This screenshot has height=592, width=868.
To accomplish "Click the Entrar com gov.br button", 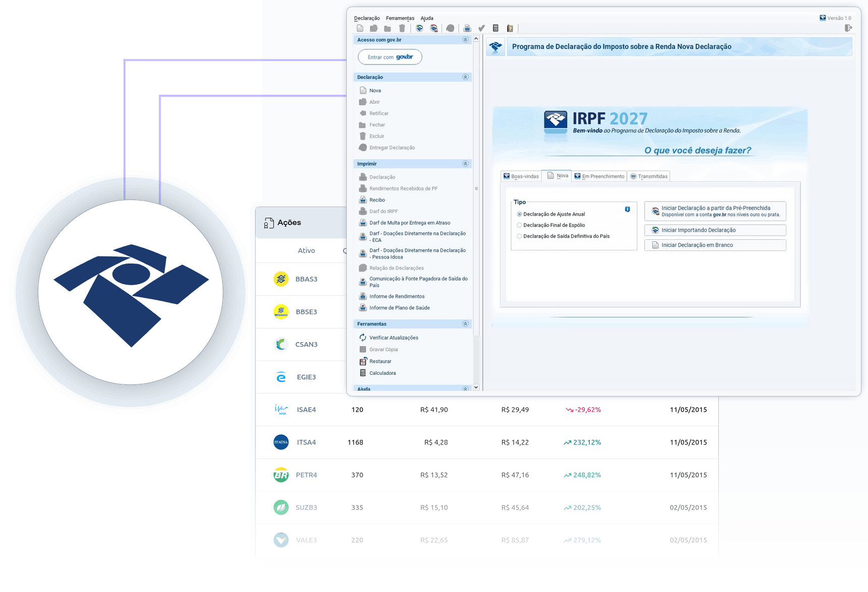I will click(x=390, y=57).
